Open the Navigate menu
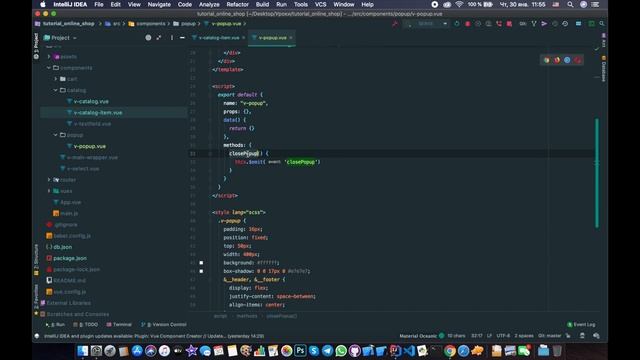Image resolution: width=640 pixels, height=360 pixels. pos(159,4)
